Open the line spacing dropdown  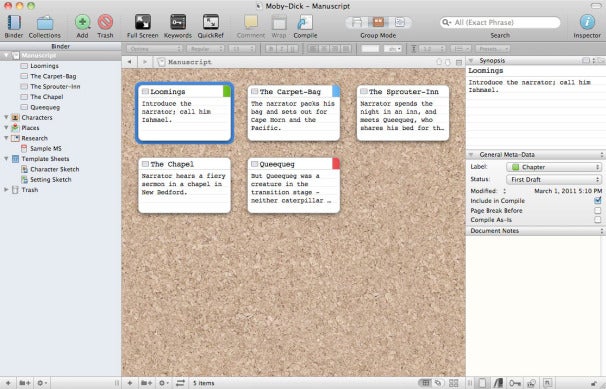point(432,49)
